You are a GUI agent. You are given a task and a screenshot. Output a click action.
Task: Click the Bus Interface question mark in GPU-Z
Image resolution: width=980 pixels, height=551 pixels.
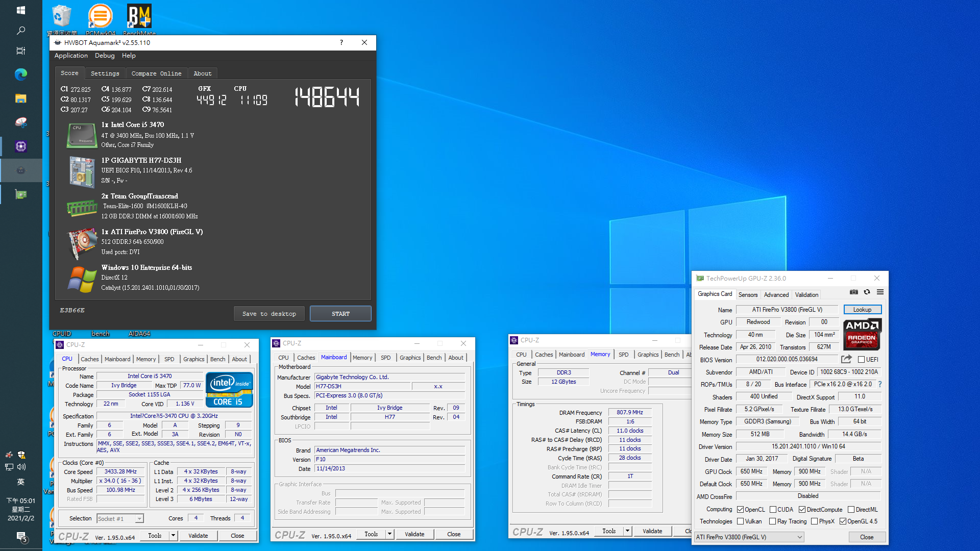(x=880, y=384)
